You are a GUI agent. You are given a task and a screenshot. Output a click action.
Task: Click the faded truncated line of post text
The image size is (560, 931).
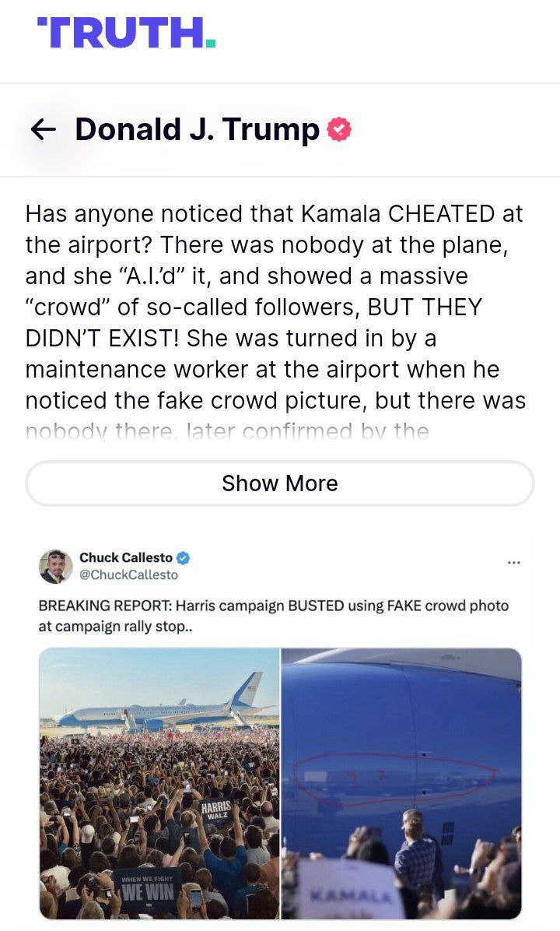point(227,432)
